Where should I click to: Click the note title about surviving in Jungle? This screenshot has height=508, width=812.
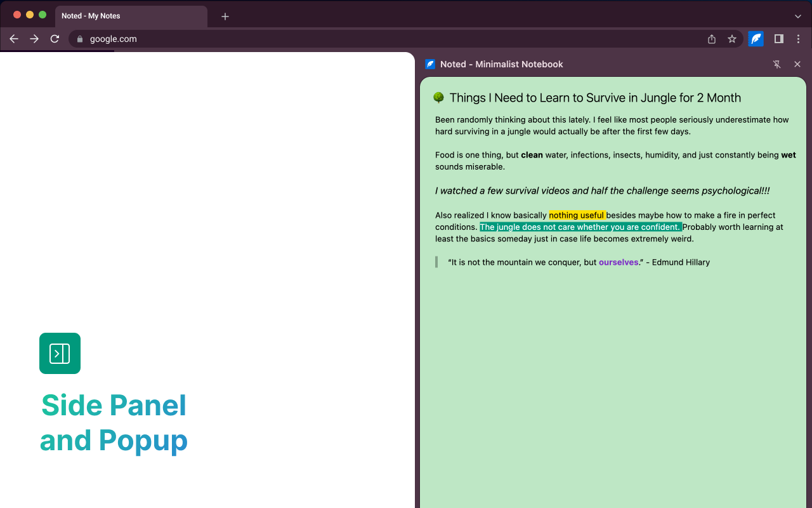click(595, 98)
